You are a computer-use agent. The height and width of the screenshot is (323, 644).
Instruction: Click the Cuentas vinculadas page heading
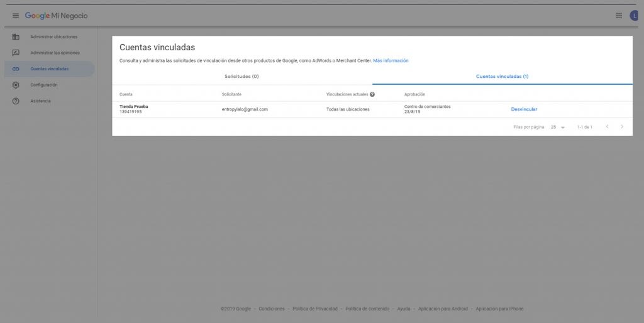(x=157, y=47)
